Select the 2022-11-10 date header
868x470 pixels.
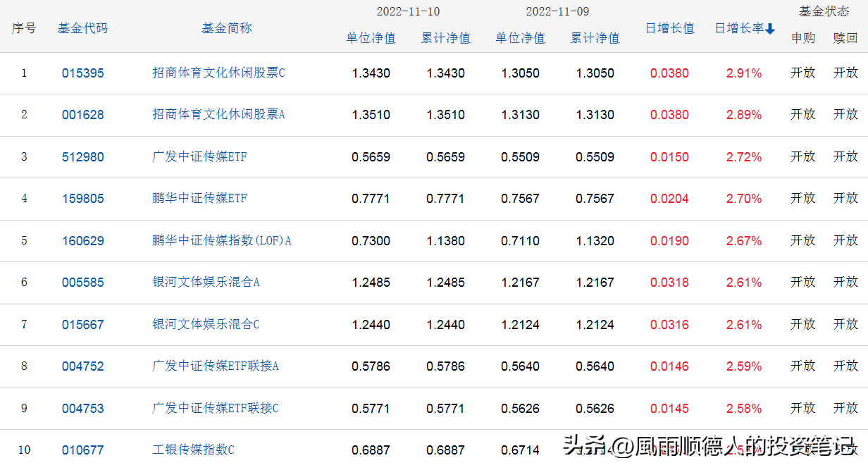[409, 11]
